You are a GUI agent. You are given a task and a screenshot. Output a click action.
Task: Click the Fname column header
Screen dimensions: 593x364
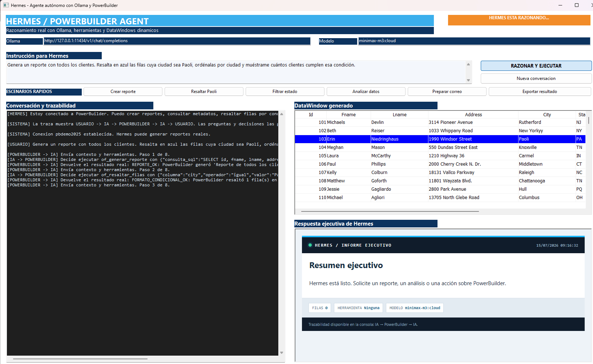coord(348,114)
